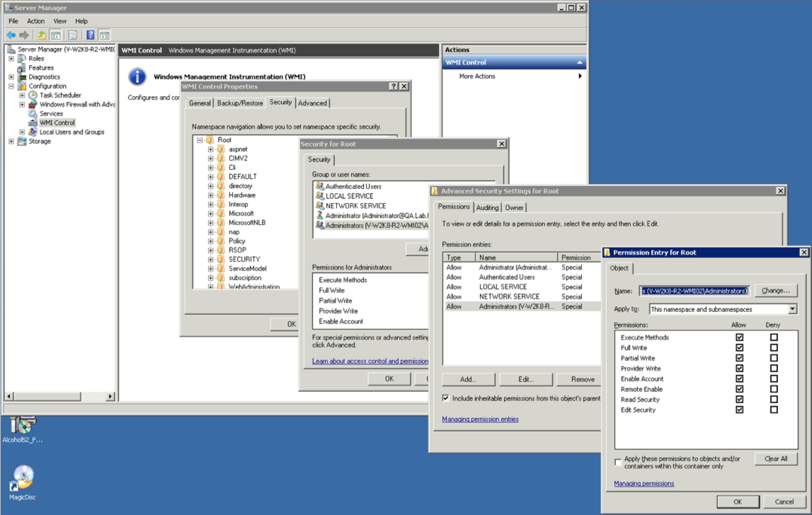The width and height of the screenshot is (812, 515).
Task: Click the Features icon in the tree
Action: [22, 68]
